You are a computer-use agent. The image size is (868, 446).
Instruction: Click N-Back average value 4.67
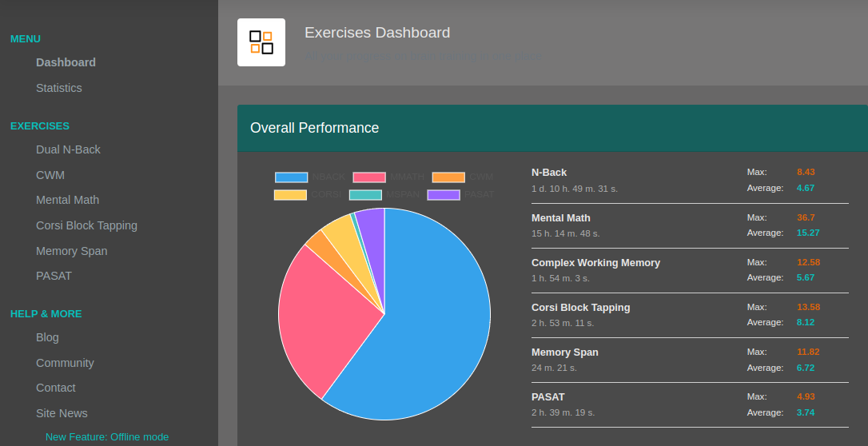[806, 188]
